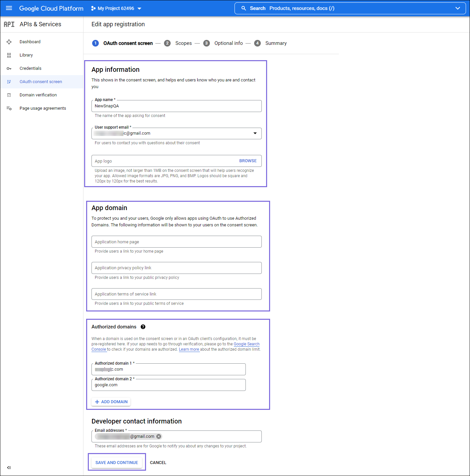
Task: Open the Google Search Console link
Action: click(x=246, y=344)
